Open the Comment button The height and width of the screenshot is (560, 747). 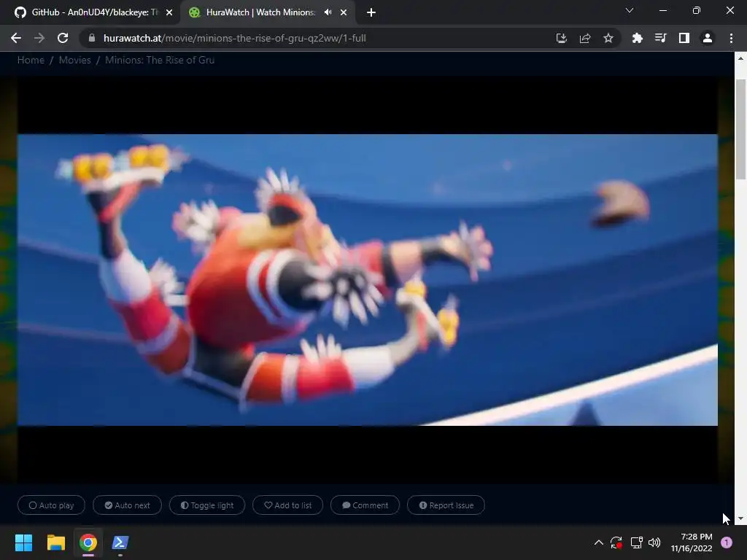[365, 505]
